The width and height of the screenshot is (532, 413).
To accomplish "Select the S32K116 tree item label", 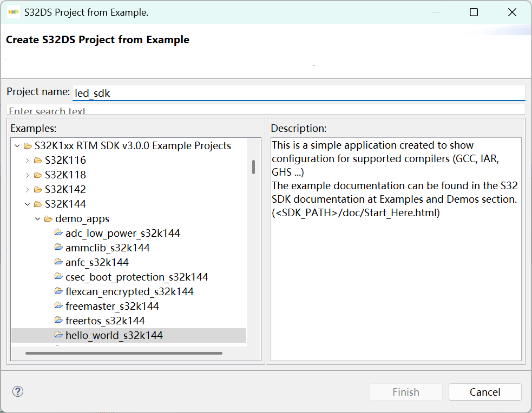I will [65, 160].
